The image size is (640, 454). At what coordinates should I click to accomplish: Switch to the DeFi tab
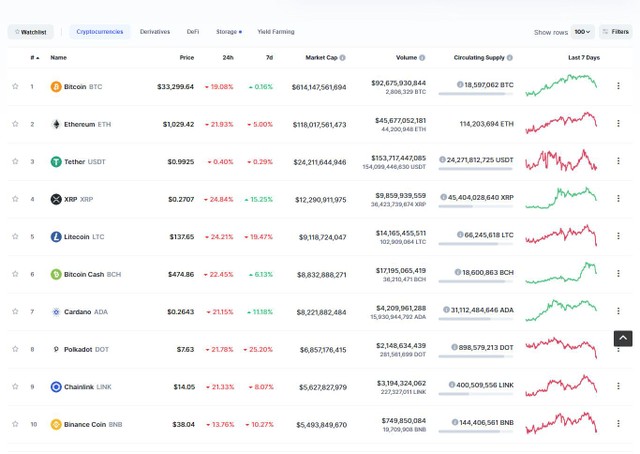pyautogui.click(x=193, y=32)
